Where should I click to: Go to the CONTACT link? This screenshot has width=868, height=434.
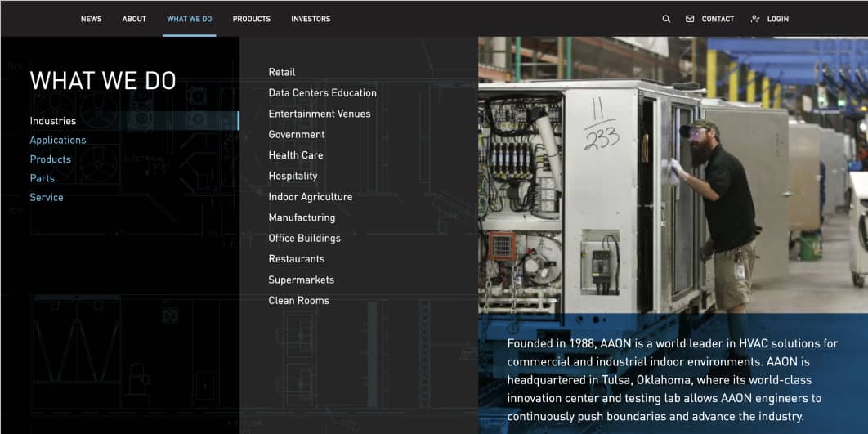pos(718,19)
